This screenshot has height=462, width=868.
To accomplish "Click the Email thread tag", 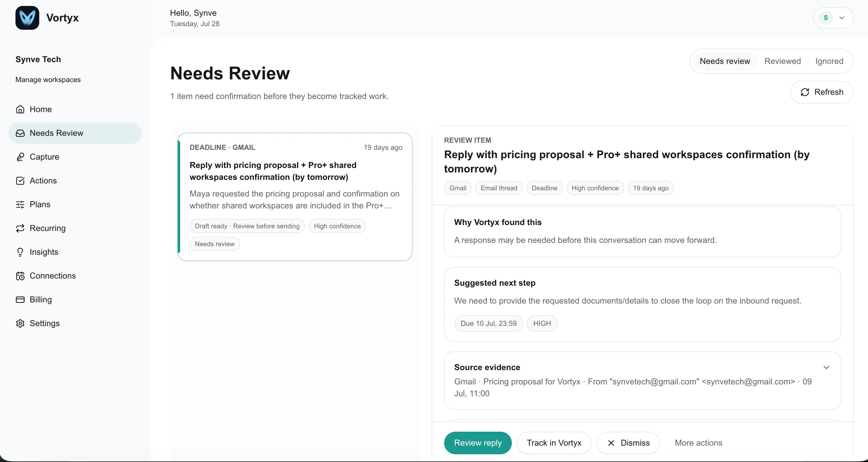I will coord(499,188).
